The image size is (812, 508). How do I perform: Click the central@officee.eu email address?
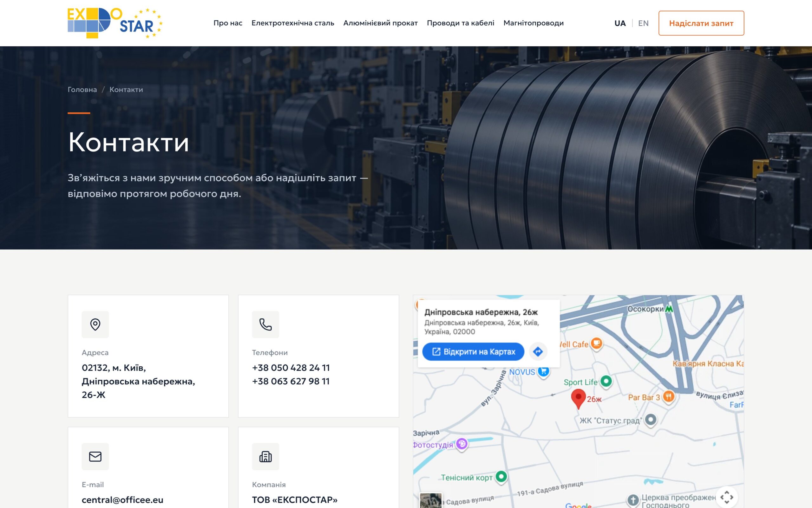pyautogui.click(x=122, y=500)
